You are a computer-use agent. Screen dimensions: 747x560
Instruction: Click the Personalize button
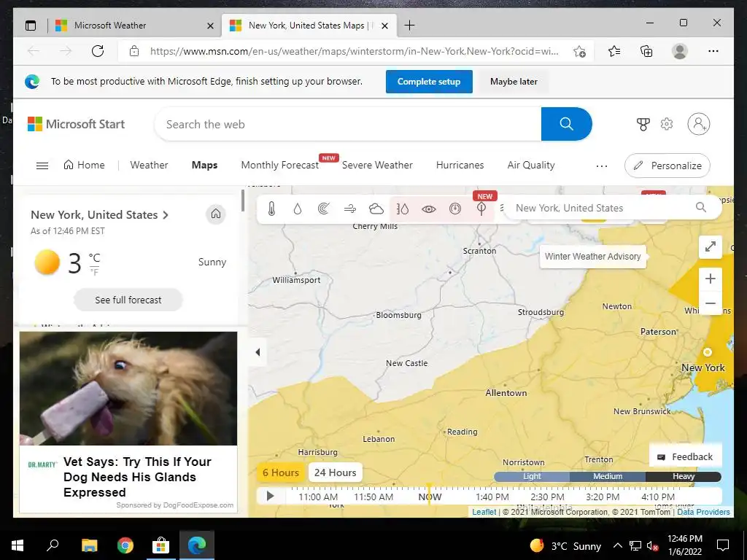(x=667, y=166)
